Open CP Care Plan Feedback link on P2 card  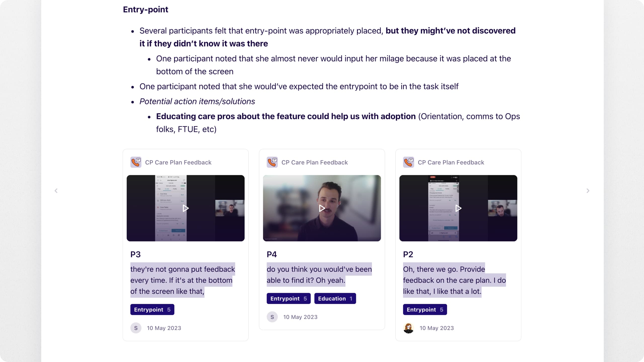tap(451, 162)
